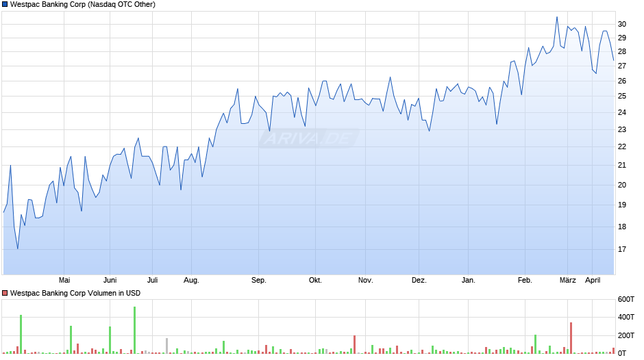644x360 pixels.
Task: Click the price axis value 19
Action: click(622, 205)
